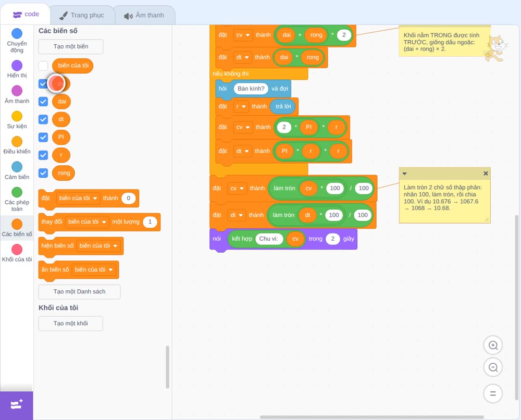
Task: Open dt dropdown in the làm tròn block
Action: click(237, 215)
